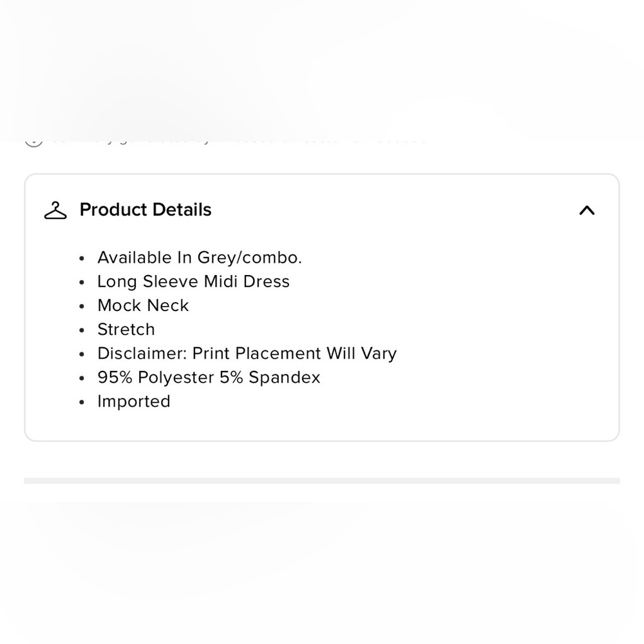Click the bullet point before 'Stretch'

(82, 330)
